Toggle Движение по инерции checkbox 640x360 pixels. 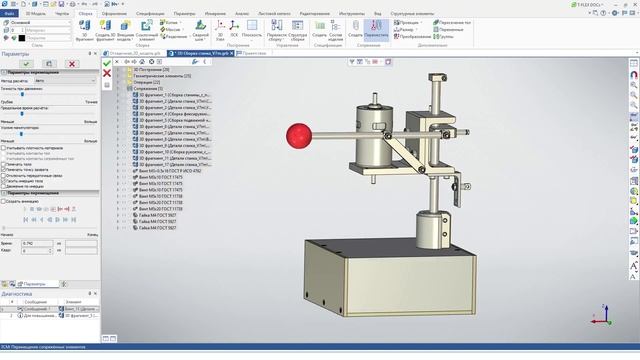[x=3, y=186]
